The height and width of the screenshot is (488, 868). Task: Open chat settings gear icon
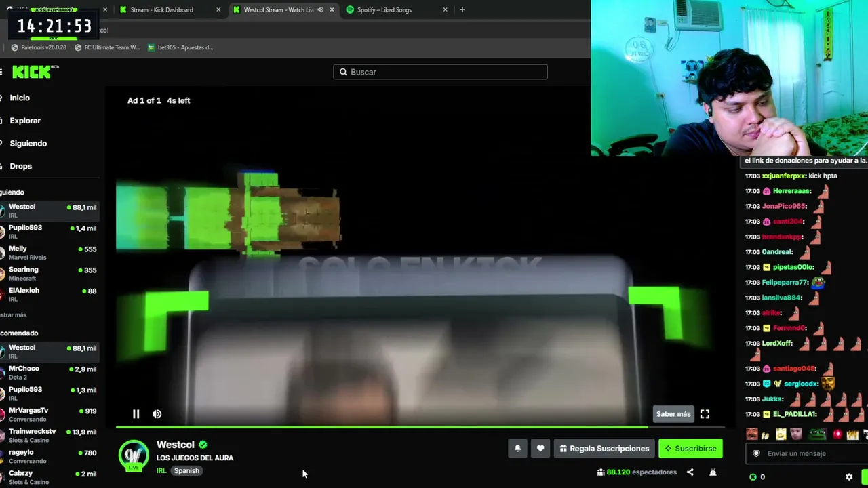pos(849,477)
